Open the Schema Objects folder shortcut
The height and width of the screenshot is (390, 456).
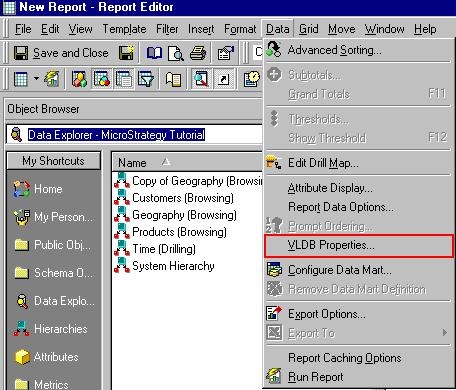(x=54, y=273)
